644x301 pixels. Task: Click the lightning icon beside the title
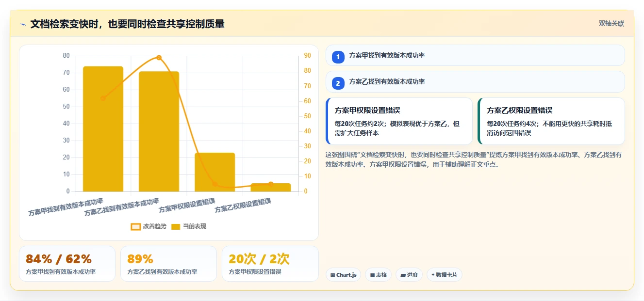point(23,24)
